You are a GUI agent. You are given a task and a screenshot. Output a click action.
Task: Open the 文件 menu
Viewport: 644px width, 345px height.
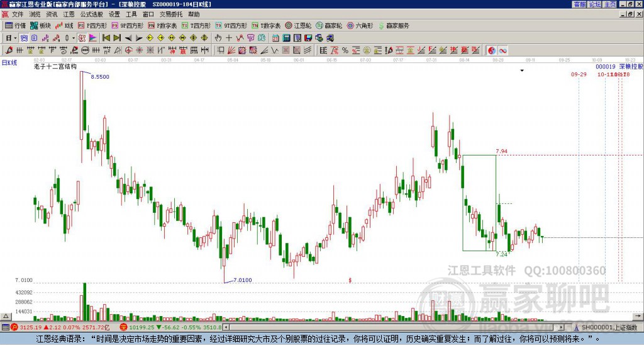[x=18, y=14]
